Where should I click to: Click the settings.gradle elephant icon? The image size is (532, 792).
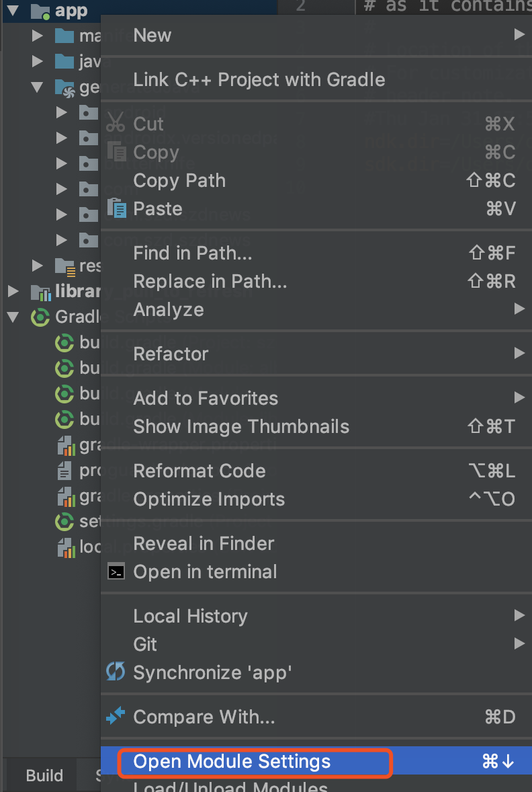pos(64,521)
